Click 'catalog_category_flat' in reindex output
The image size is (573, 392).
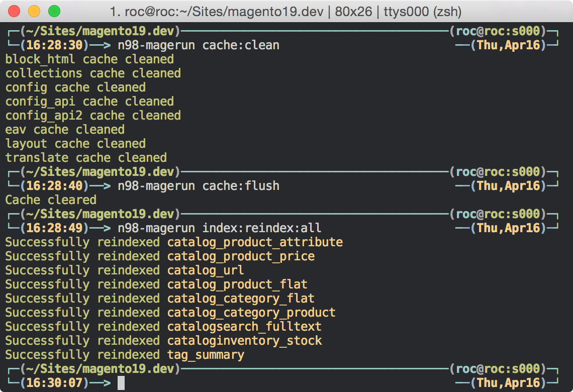click(x=241, y=299)
